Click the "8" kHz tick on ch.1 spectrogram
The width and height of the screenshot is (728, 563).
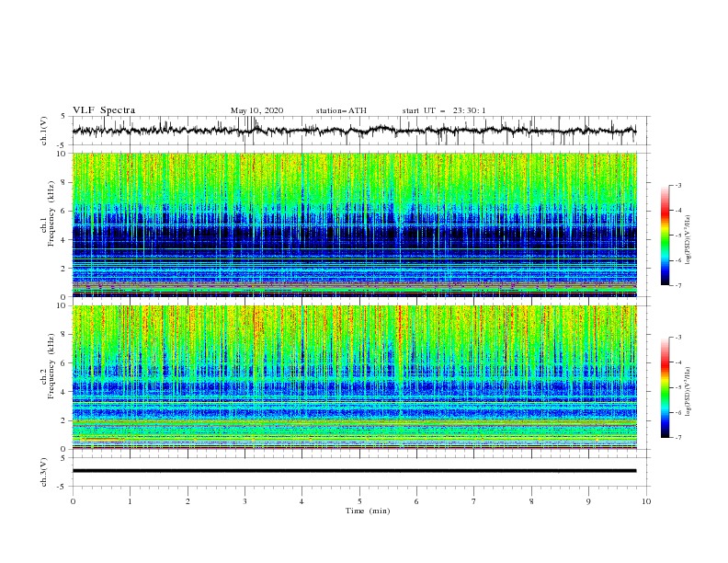tap(63, 182)
